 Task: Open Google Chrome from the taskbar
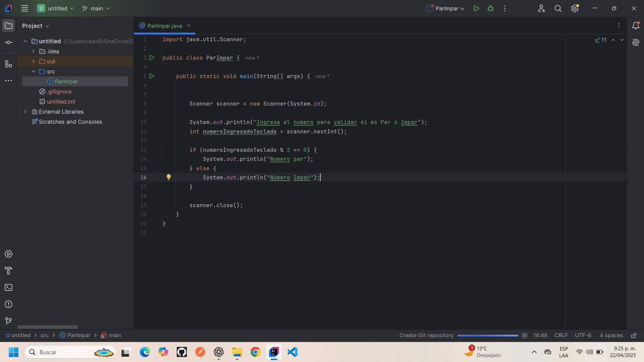tap(255, 352)
